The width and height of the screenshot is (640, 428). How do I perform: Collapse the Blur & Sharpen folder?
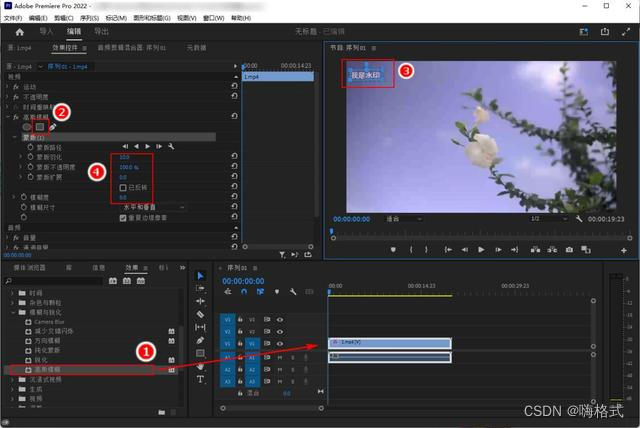(13, 313)
